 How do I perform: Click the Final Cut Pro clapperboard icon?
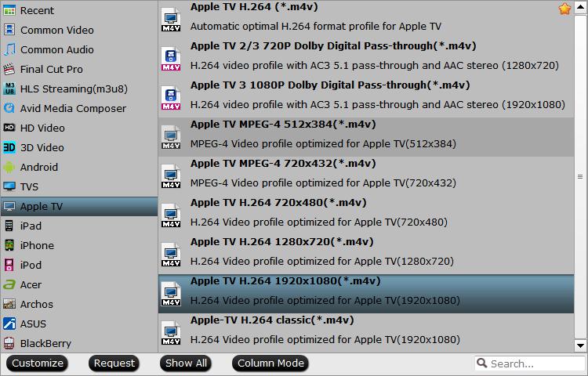9,69
